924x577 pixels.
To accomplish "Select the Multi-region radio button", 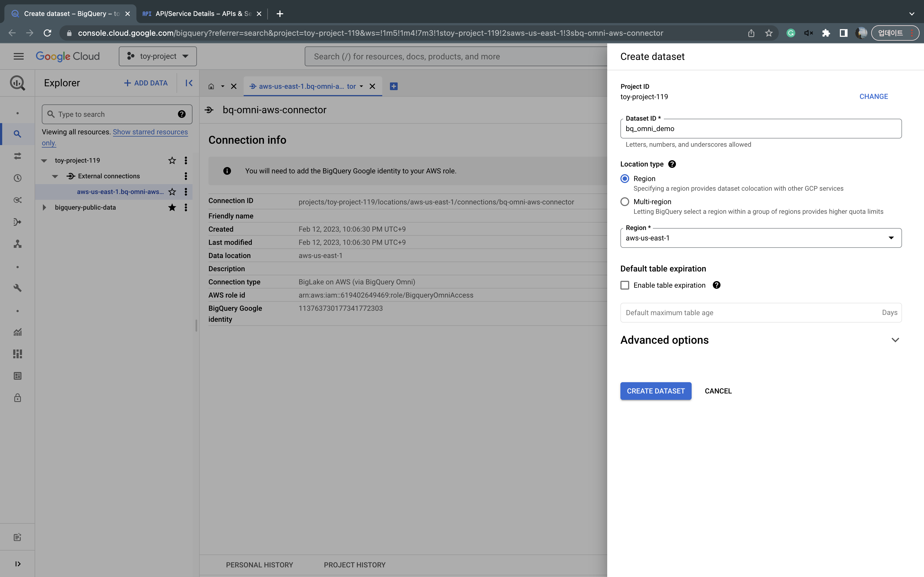I will click(x=625, y=202).
